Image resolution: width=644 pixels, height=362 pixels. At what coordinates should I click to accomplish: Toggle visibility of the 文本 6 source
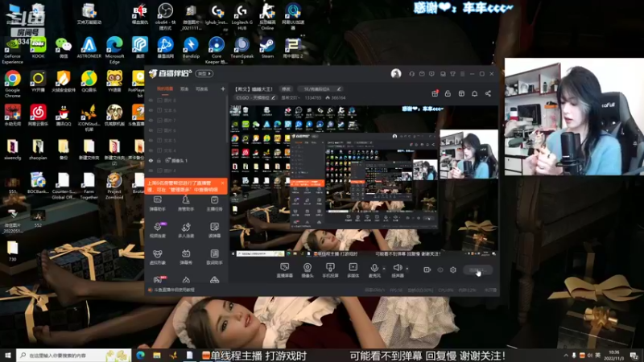point(151,110)
